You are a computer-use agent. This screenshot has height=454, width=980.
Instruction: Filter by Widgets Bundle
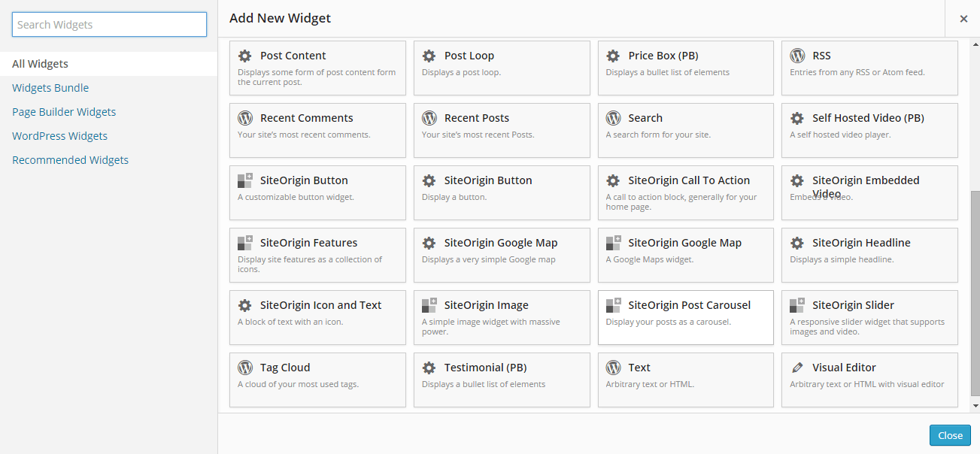click(50, 88)
